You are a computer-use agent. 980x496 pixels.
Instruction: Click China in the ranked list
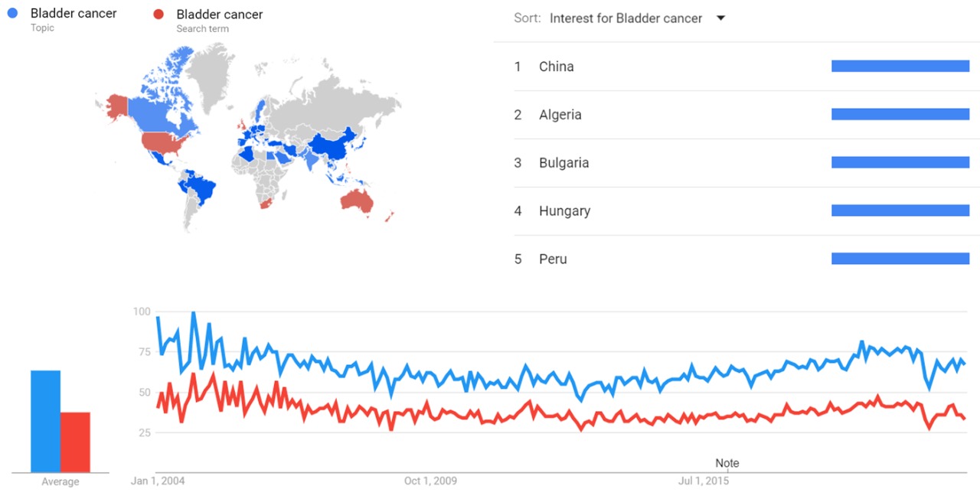click(x=556, y=67)
